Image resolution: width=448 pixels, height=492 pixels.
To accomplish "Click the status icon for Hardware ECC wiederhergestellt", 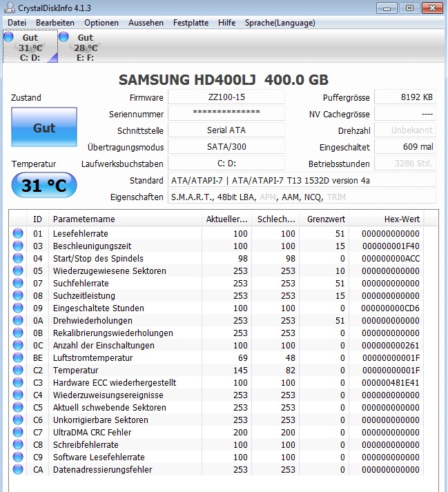I will click(x=18, y=382).
